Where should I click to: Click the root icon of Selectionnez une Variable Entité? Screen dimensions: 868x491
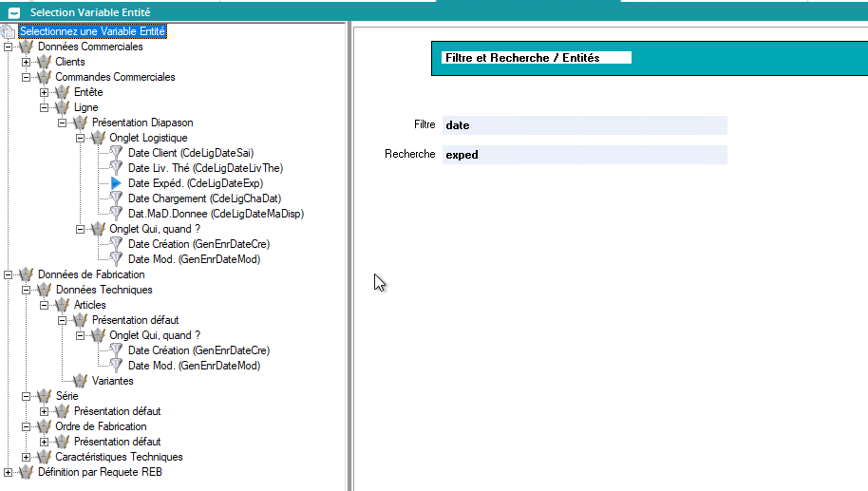coord(9,31)
